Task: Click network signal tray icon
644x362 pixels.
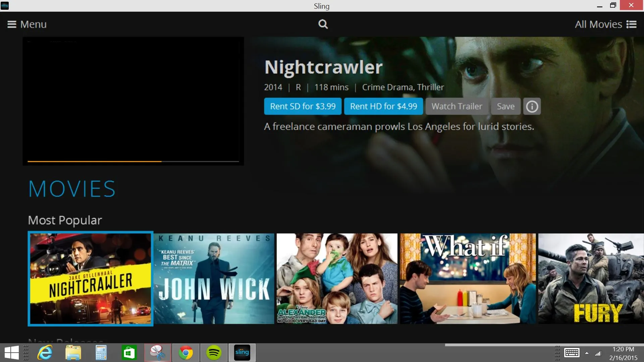Action: tap(598, 353)
